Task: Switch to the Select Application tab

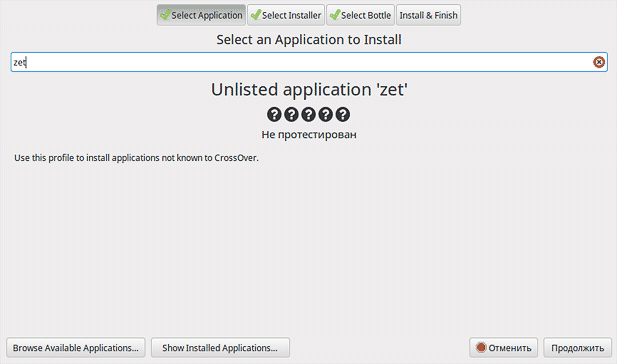Action: pos(201,15)
